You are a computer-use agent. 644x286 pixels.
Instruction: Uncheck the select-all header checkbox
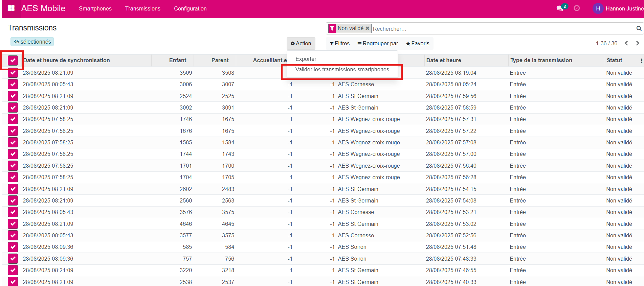tap(13, 61)
